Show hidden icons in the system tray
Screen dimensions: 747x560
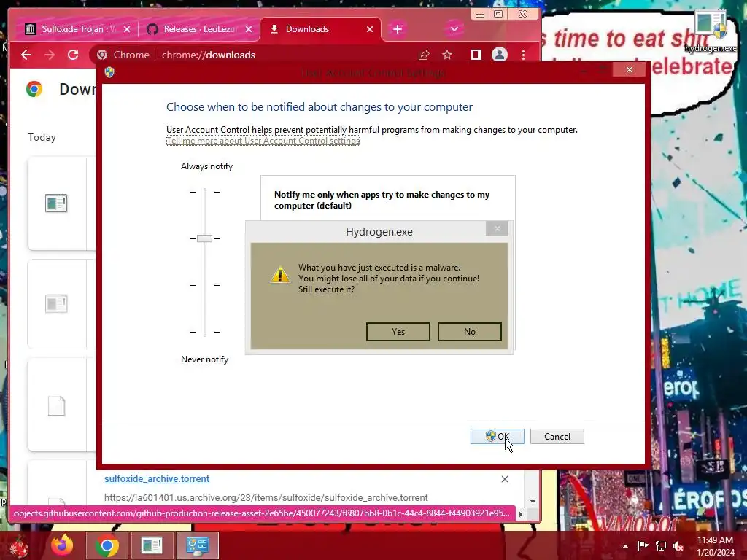(x=625, y=546)
